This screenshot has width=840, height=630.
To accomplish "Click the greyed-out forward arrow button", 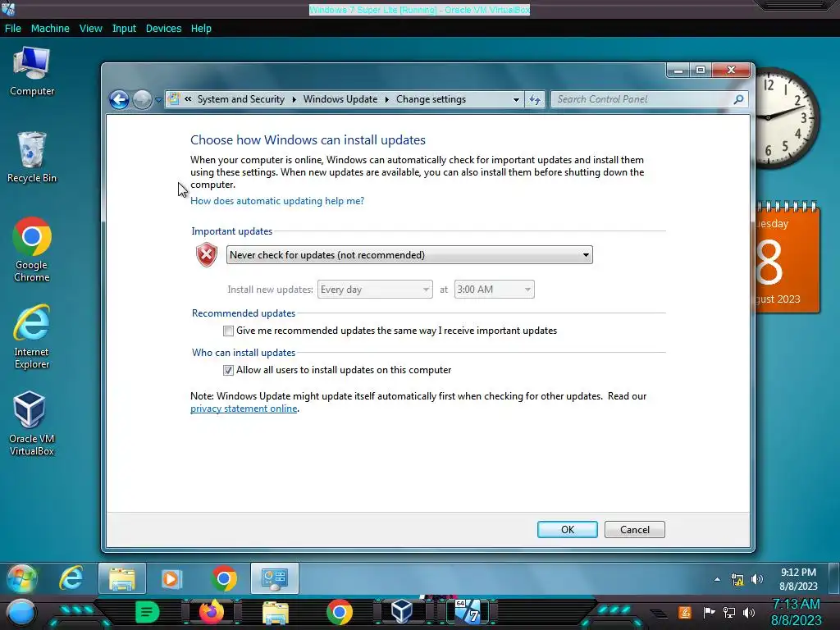I will click(142, 99).
